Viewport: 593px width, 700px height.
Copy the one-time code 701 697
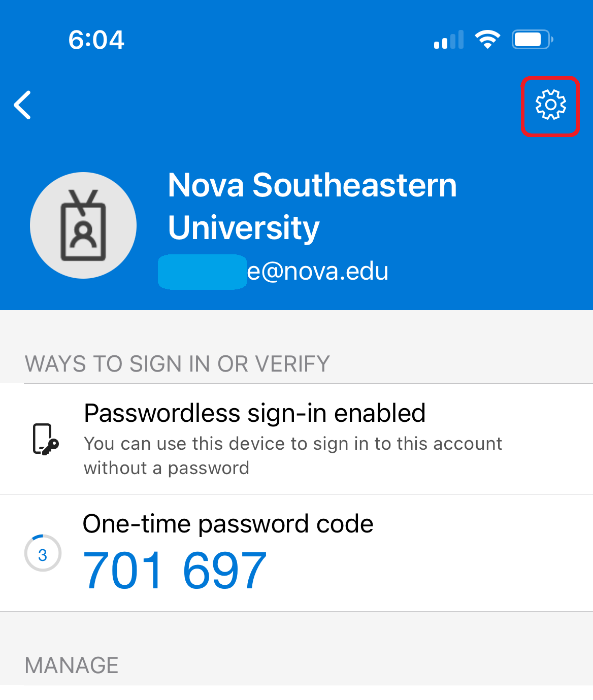tap(175, 571)
